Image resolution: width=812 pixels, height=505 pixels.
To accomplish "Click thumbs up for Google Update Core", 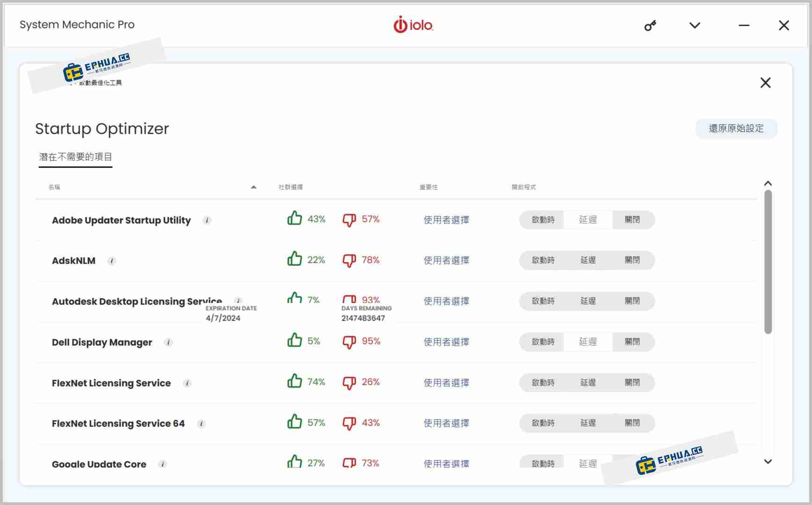I will click(x=295, y=461).
